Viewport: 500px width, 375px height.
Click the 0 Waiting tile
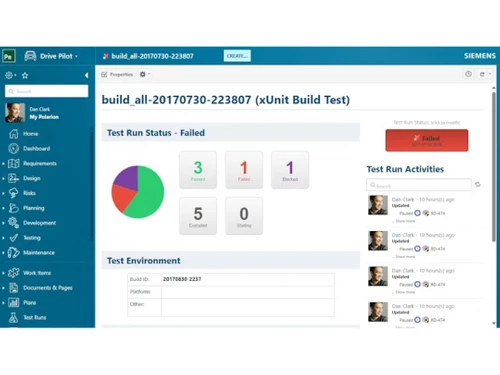tap(244, 216)
